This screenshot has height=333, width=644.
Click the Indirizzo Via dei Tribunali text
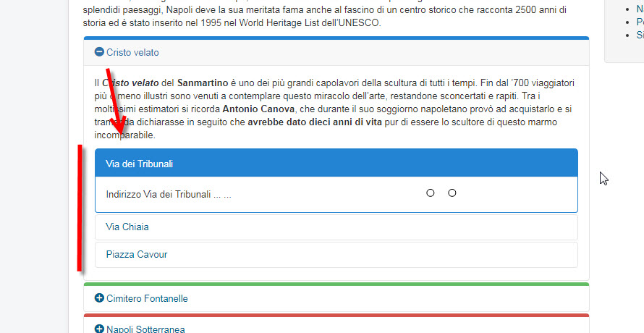tap(168, 194)
